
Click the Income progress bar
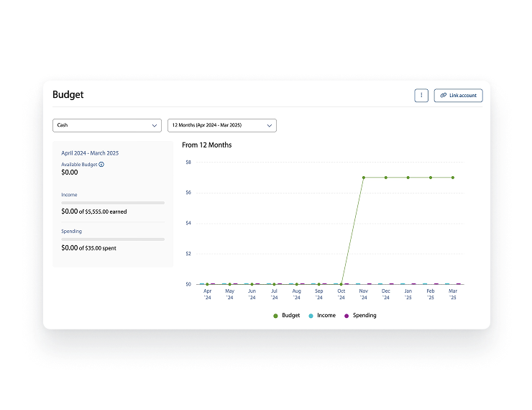[x=113, y=203]
